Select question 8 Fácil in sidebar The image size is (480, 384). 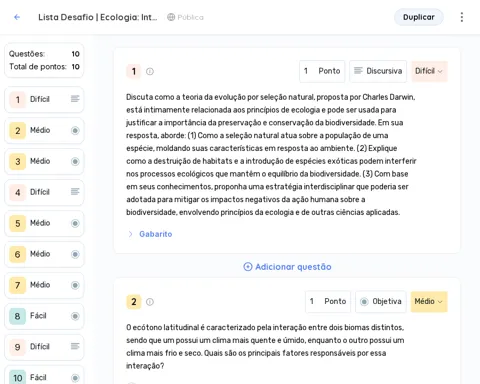tap(44, 316)
